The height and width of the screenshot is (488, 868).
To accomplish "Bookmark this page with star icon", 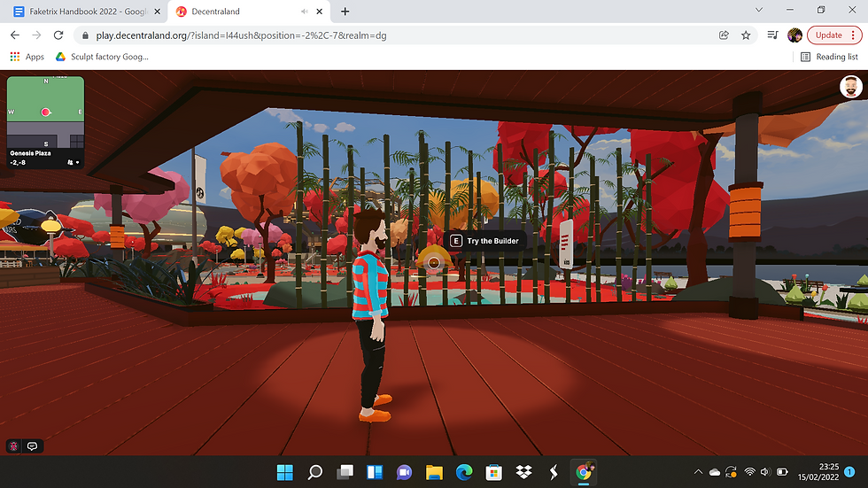I will click(x=746, y=35).
